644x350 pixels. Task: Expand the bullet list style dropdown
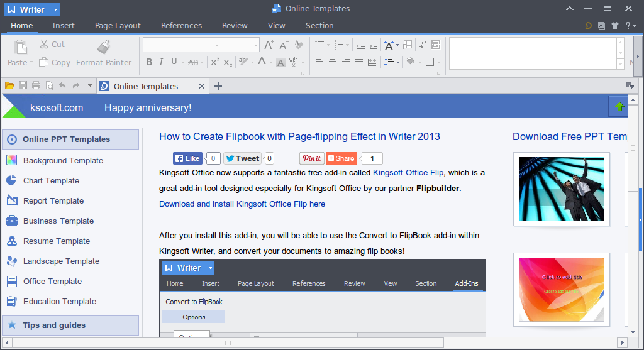[328, 45]
